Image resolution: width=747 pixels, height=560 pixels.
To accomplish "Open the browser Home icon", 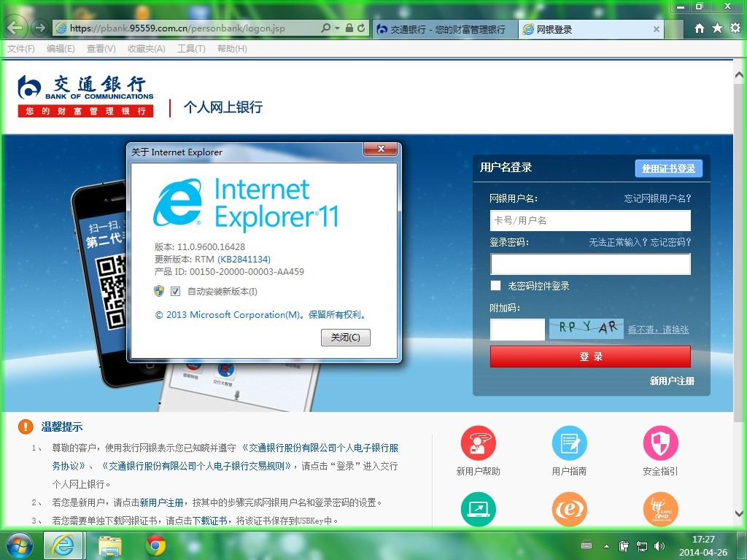I will (x=700, y=28).
